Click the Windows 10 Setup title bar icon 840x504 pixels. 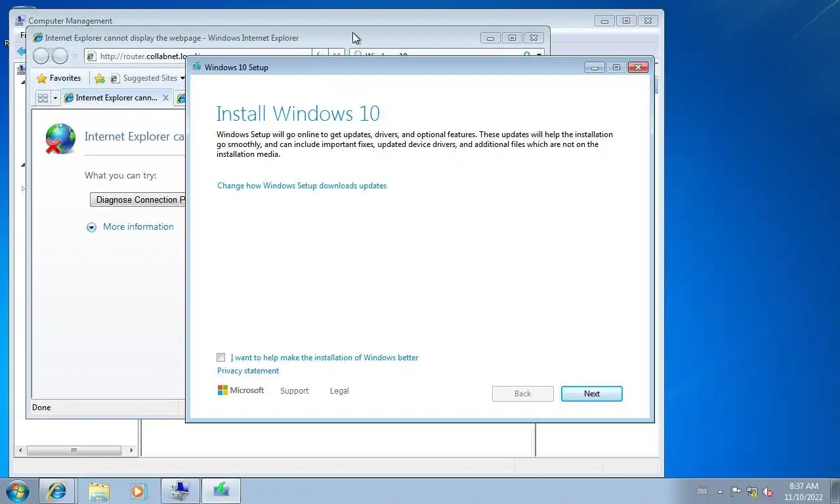196,67
